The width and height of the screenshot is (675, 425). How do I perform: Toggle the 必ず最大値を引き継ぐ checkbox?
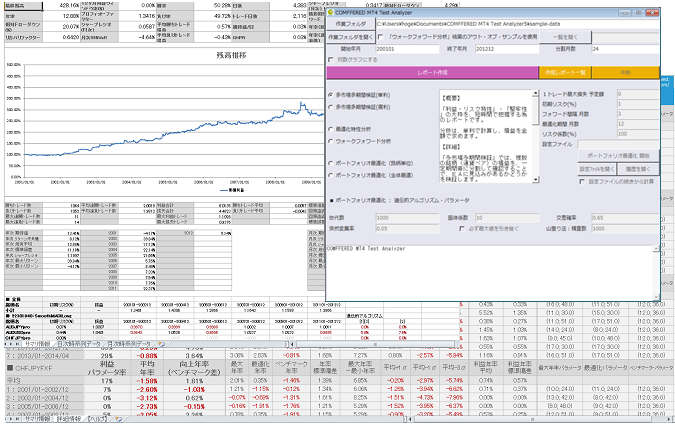461,229
